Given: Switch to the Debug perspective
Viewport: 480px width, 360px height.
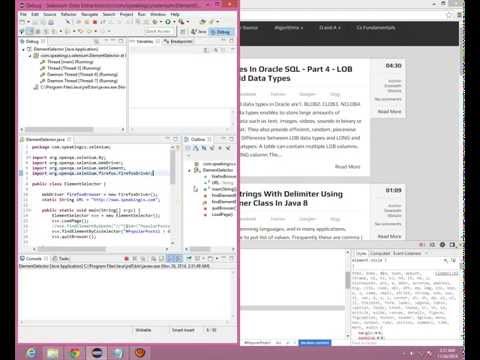Looking at the screenshot, I should click(220, 32).
